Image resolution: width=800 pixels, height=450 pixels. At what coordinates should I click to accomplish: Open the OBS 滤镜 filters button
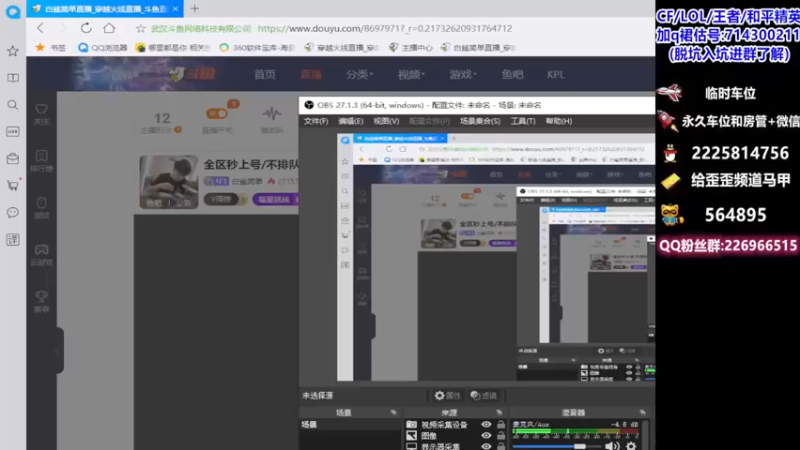484,395
